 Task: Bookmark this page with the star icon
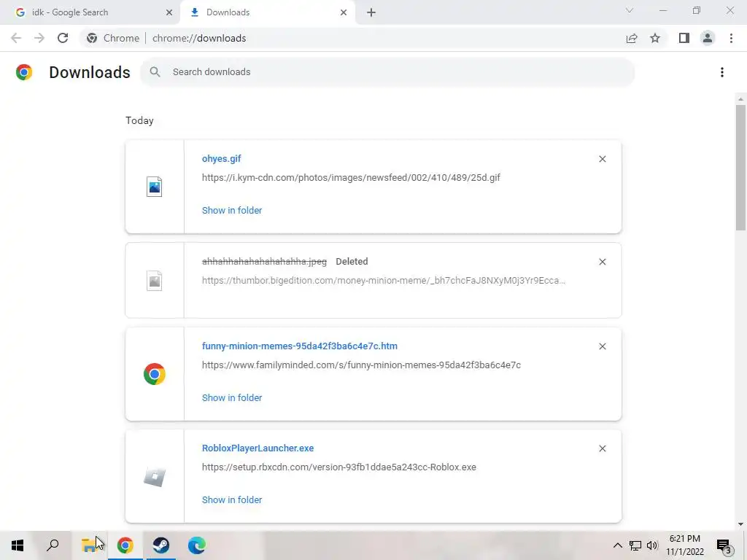tap(655, 38)
